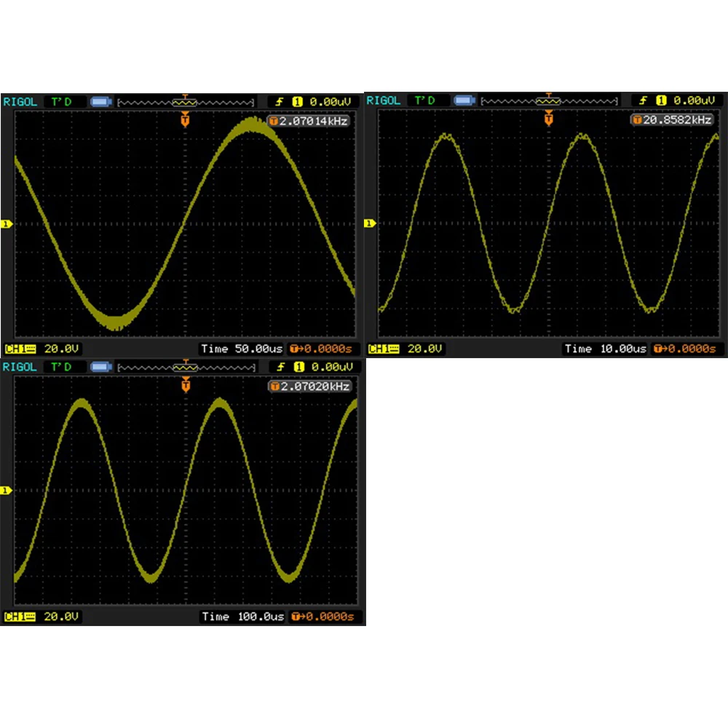Screen dimensions: 728x728
Task: Click the 20.0V scale in the 50.00us capture
Action: [x=61, y=349]
